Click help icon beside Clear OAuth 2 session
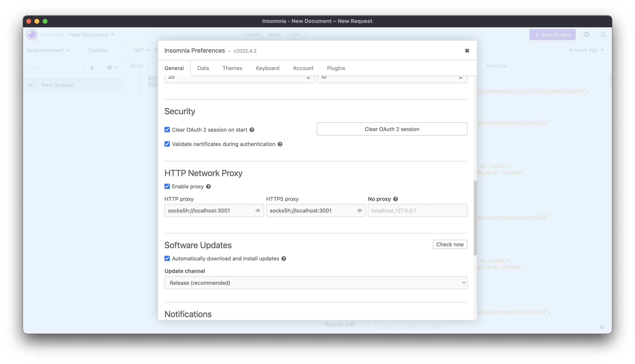This screenshot has width=635, height=364. [x=252, y=130]
